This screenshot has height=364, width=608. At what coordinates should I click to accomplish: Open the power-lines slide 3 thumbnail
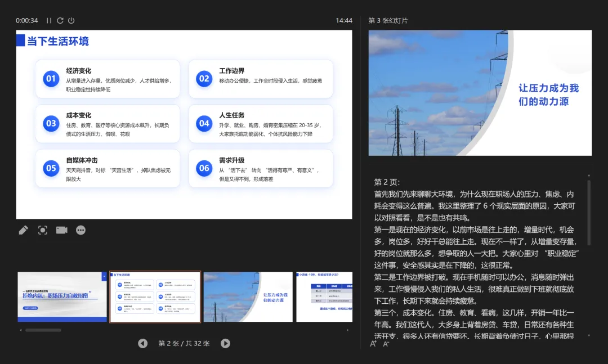[248, 296]
